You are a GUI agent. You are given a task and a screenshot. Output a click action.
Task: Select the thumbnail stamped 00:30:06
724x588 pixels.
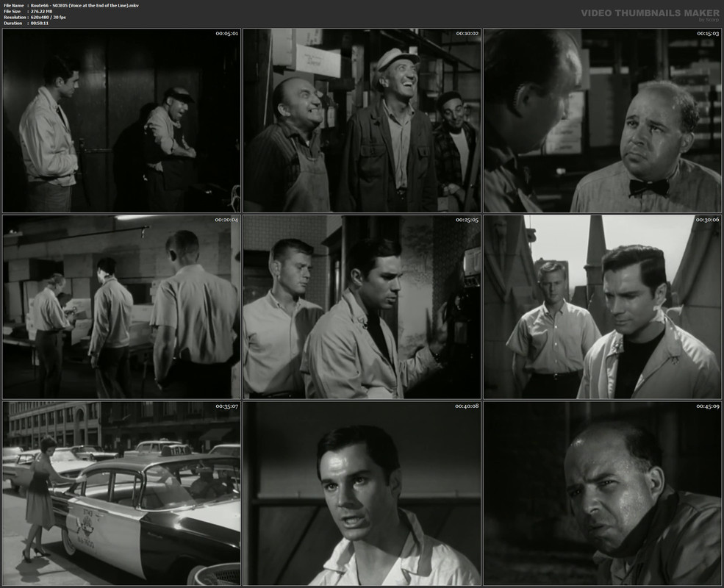(x=602, y=307)
